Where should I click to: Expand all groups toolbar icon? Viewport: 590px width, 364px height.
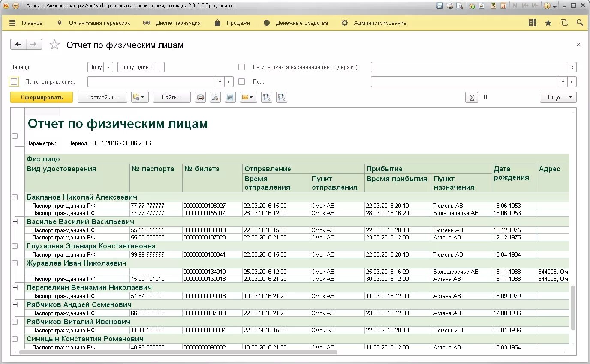(267, 97)
